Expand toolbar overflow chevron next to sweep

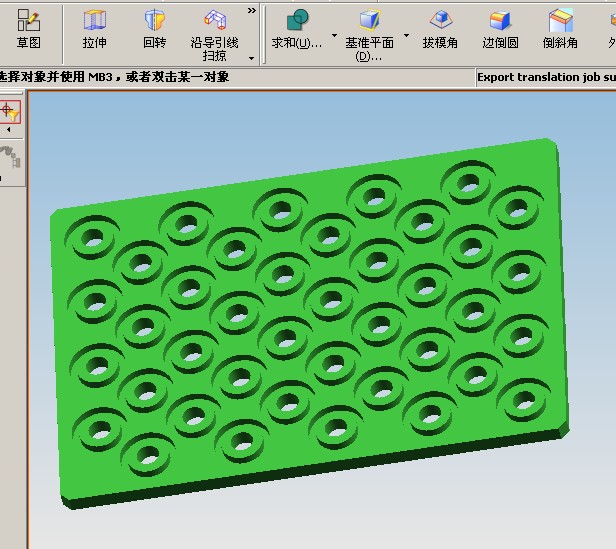click(252, 11)
